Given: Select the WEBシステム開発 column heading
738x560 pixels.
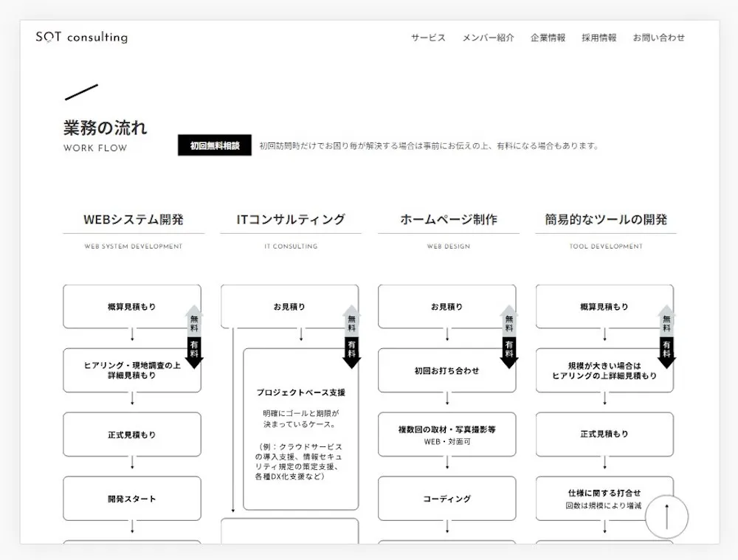Looking at the screenshot, I should [x=134, y=220].
